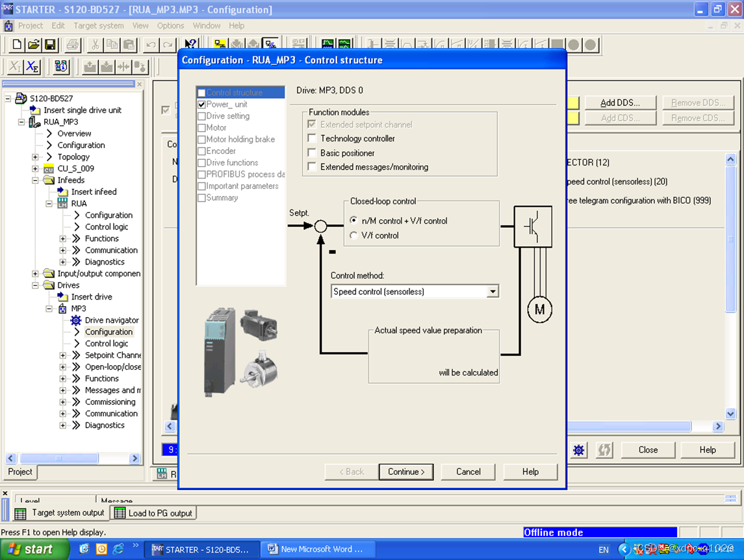744x560 pixels.
Task: Toggle the Power_unit step checkbox
Action: coord(201,105)
